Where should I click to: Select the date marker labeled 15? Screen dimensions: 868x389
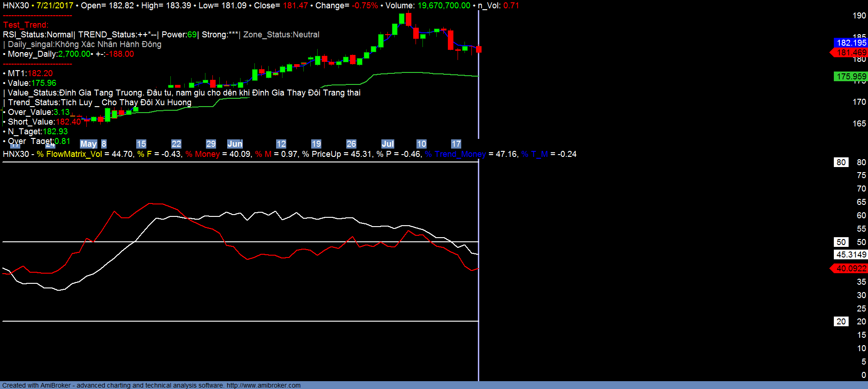point(141,144)
